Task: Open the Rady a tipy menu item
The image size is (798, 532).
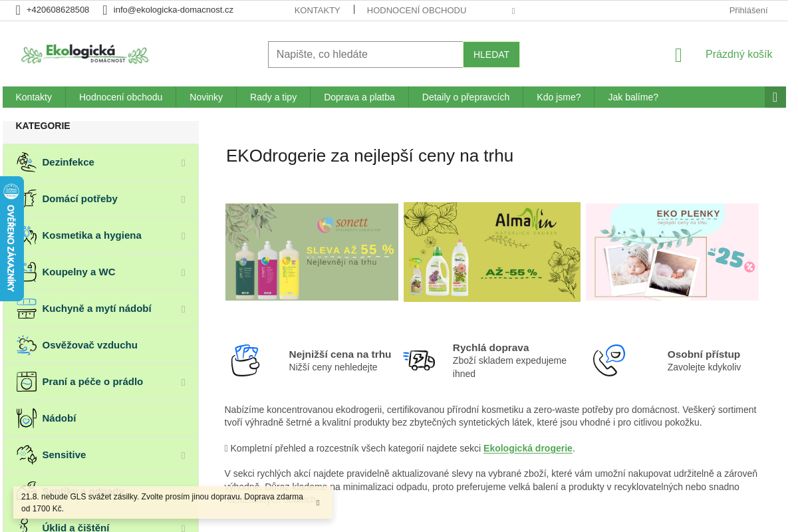Action: pos(273,97)
